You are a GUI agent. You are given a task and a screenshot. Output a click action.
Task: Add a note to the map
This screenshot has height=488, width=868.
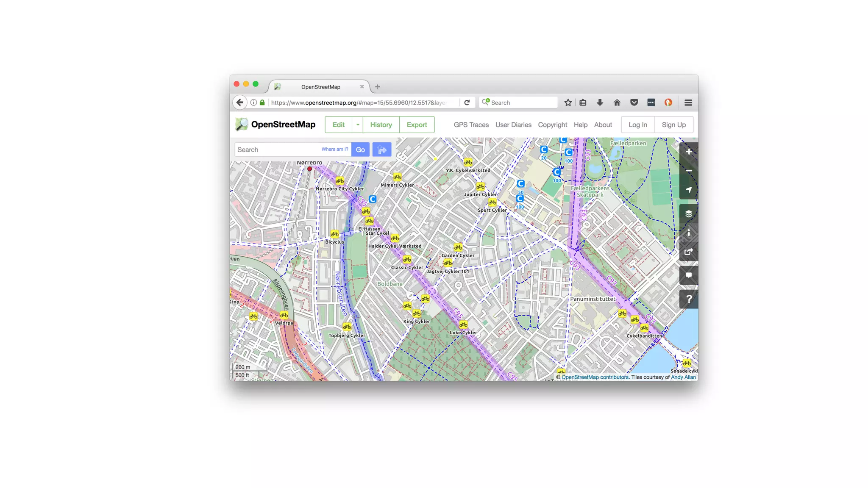pos(689,275)
